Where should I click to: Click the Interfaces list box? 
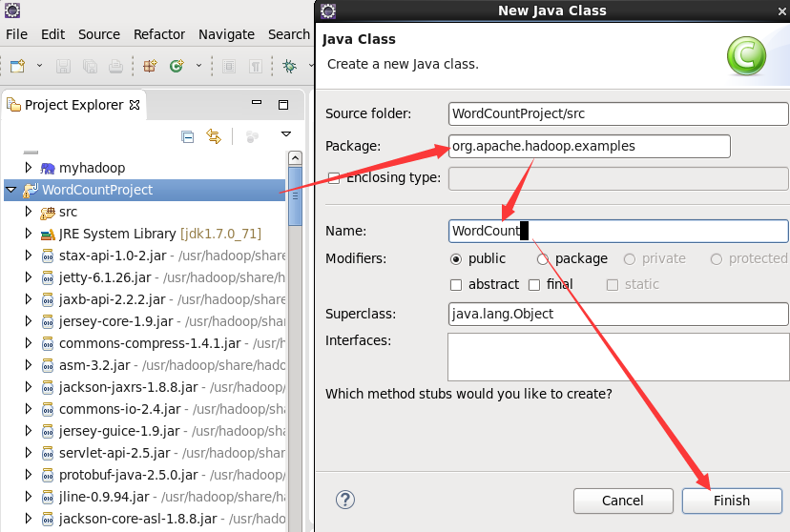pos(618,357)
